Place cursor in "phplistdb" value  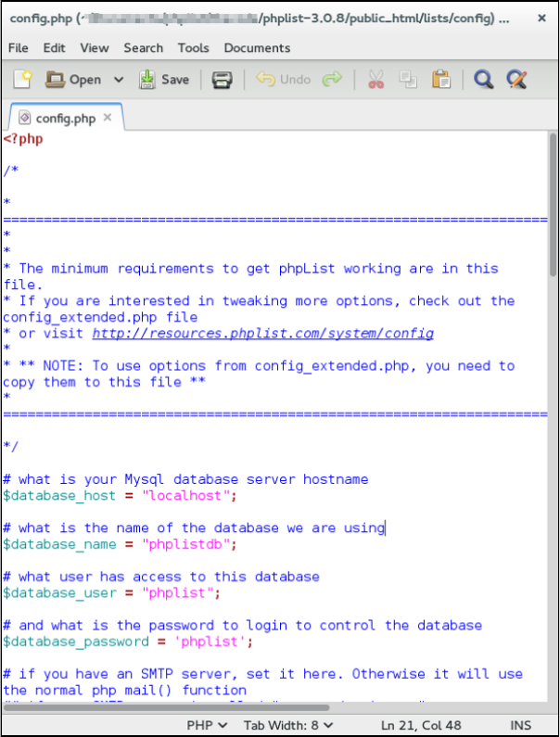(185, 544)
